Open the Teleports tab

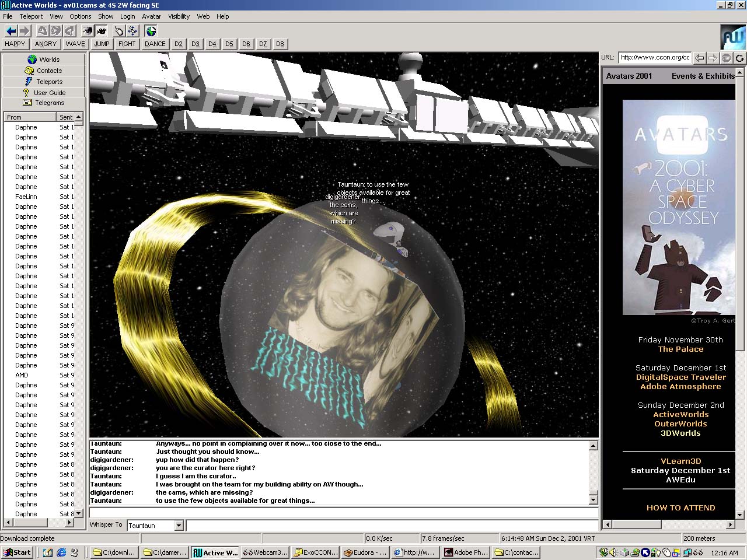(44, 82)
